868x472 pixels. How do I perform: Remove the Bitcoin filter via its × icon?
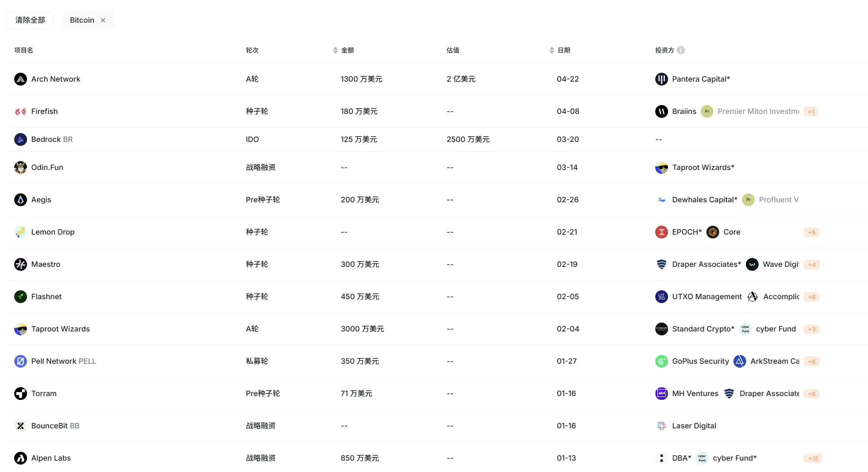[103, 20]
